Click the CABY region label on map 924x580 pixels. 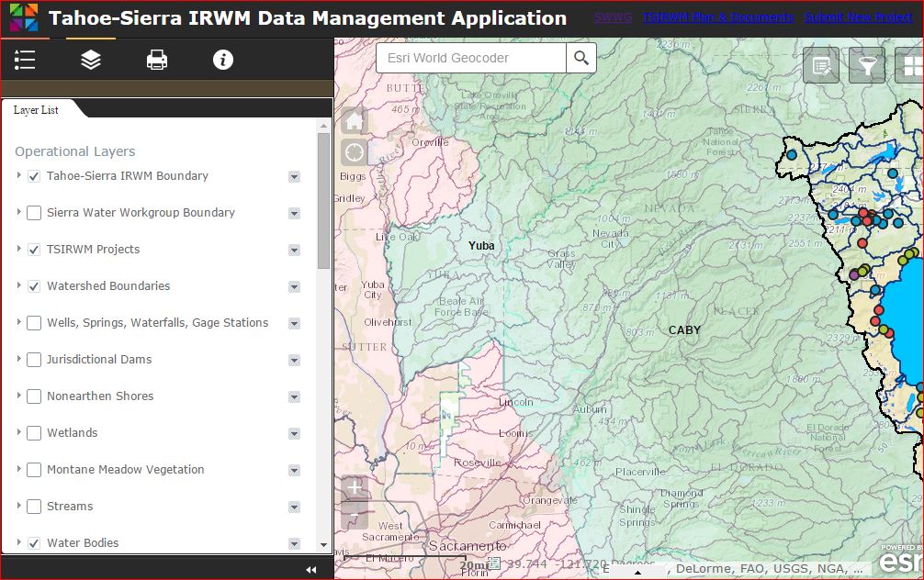coord(684,330)
